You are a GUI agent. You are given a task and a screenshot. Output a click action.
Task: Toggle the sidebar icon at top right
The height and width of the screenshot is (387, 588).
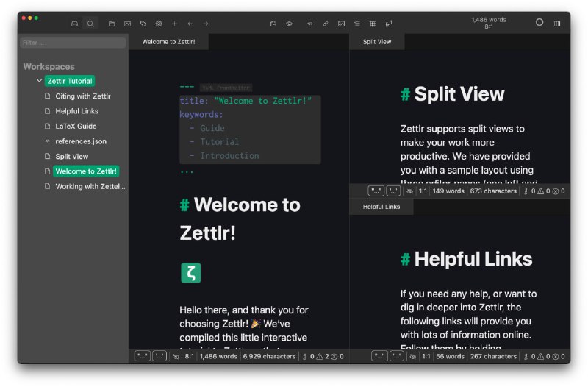tap(557, 24)
